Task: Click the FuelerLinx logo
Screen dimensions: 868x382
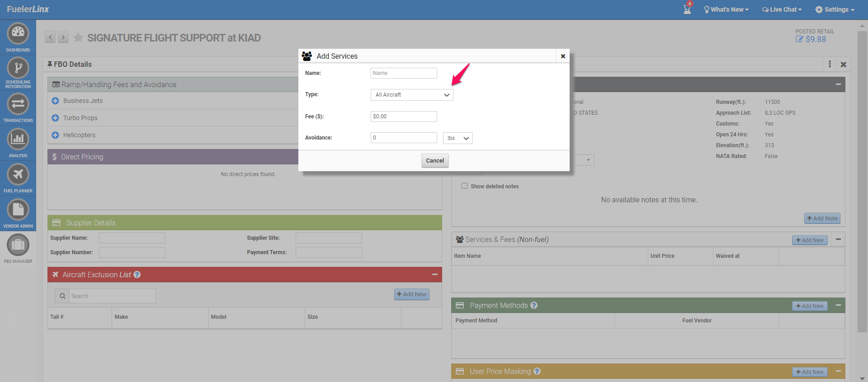Action: 28,9
